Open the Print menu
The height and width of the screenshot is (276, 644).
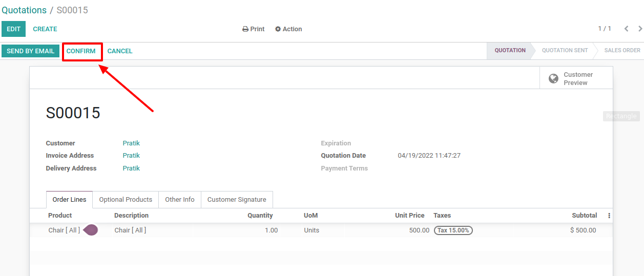point(253,29)
